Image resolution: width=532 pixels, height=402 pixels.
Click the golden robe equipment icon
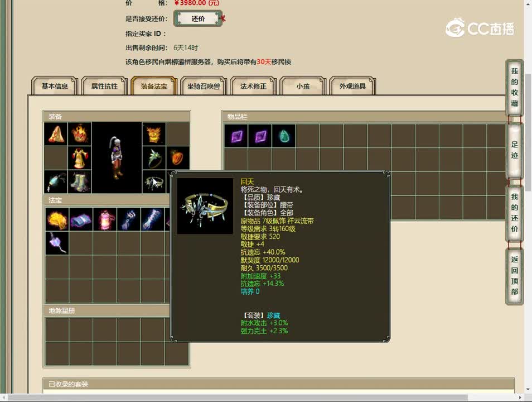click(x=80, y=157)
